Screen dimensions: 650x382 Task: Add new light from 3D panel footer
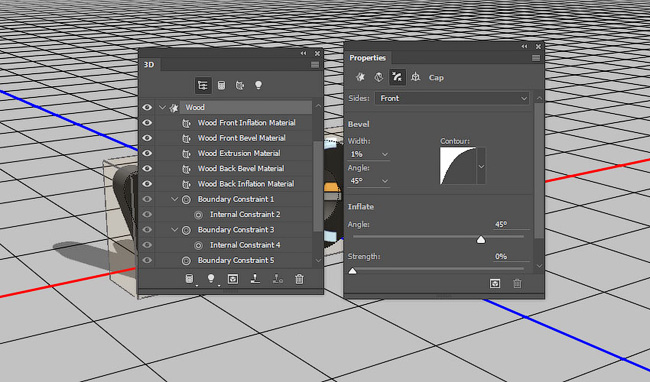point(211,279)
